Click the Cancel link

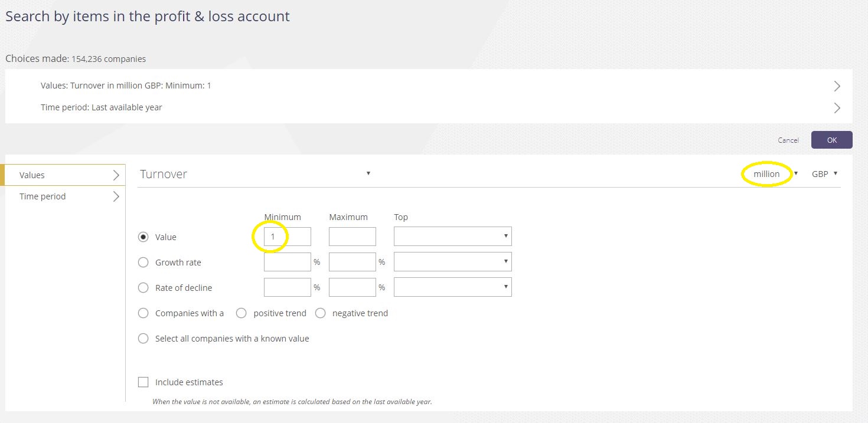[x=788, y=140]
